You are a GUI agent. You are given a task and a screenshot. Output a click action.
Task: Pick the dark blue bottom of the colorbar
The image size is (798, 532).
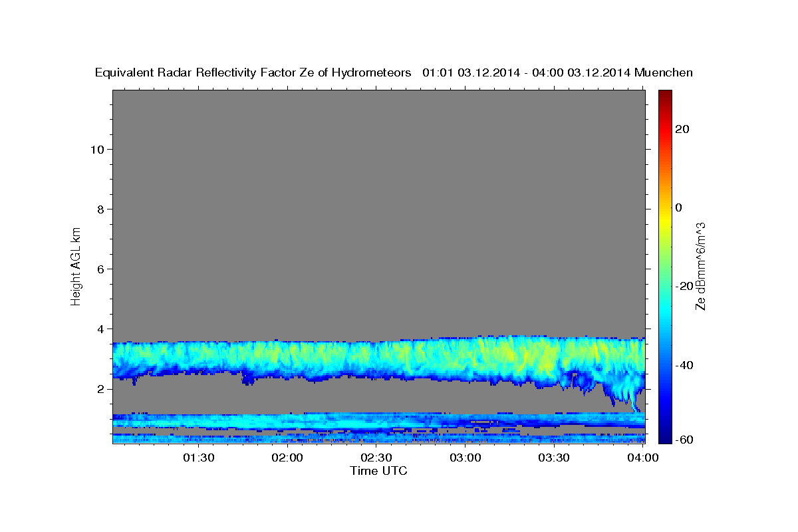pos(665,438)
